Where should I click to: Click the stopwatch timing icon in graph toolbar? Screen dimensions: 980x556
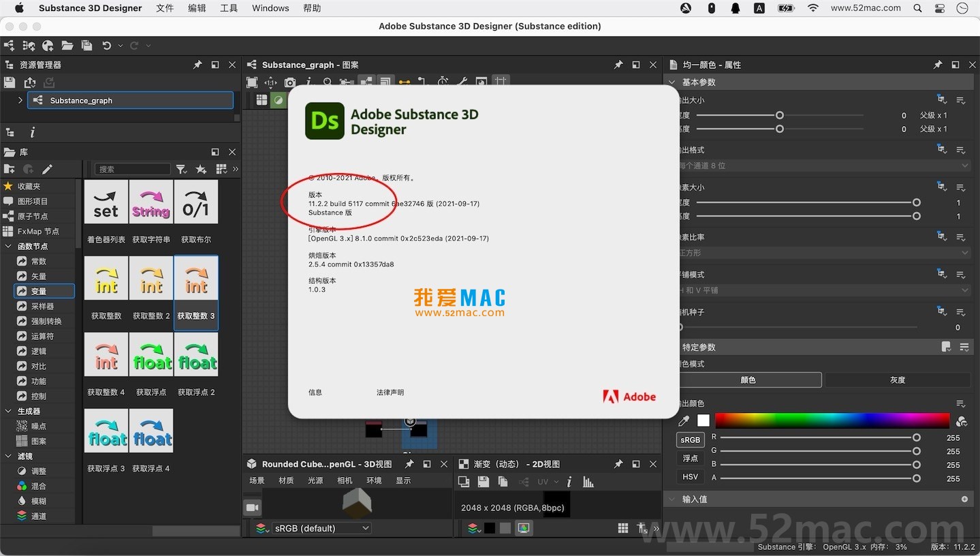coord(443,82)
